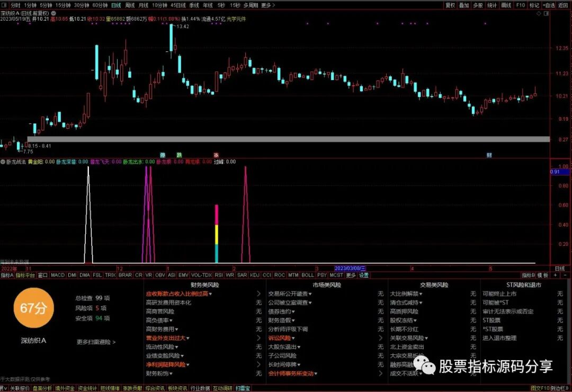
Task: Select the 扫雷宝 bottom tab
Action: [x=243, y=389]
